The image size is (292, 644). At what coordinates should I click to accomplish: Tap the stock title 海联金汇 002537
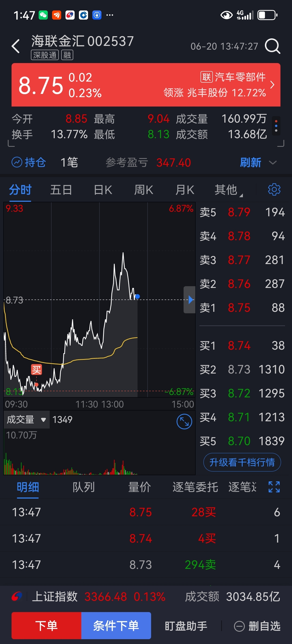tap(82, 41)
